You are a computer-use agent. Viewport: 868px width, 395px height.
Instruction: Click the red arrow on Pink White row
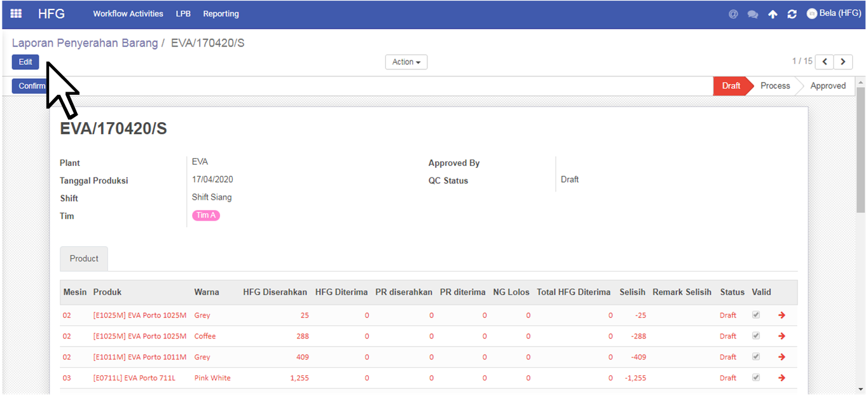pyautogui.click(x=782, y=378)
